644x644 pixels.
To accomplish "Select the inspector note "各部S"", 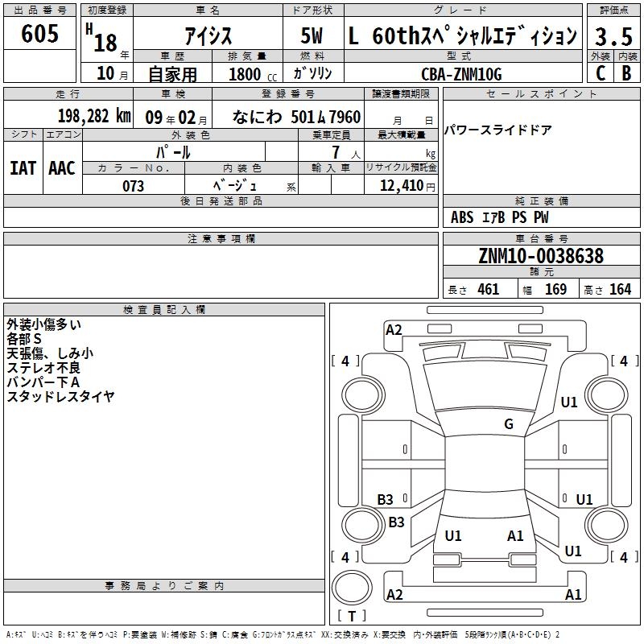I will pos(24,339).
